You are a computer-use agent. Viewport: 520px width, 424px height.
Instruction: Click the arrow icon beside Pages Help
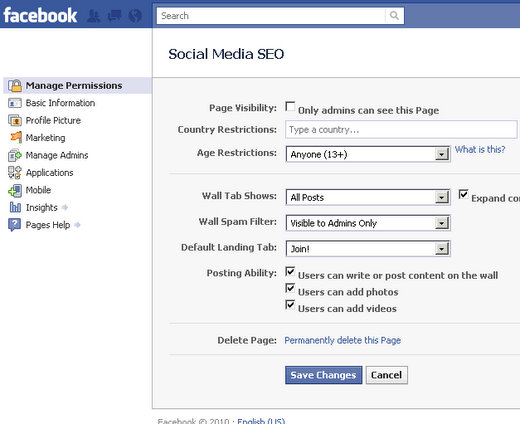tap(77, 225)
